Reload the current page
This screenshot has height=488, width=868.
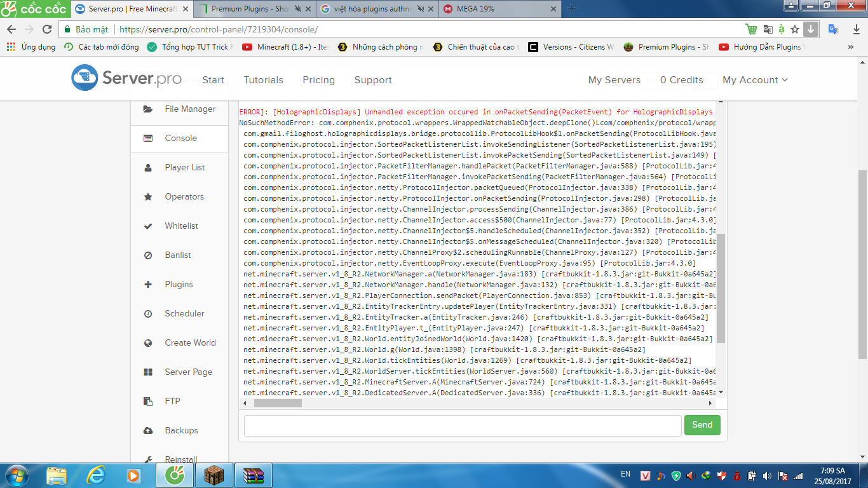[47, 29]
